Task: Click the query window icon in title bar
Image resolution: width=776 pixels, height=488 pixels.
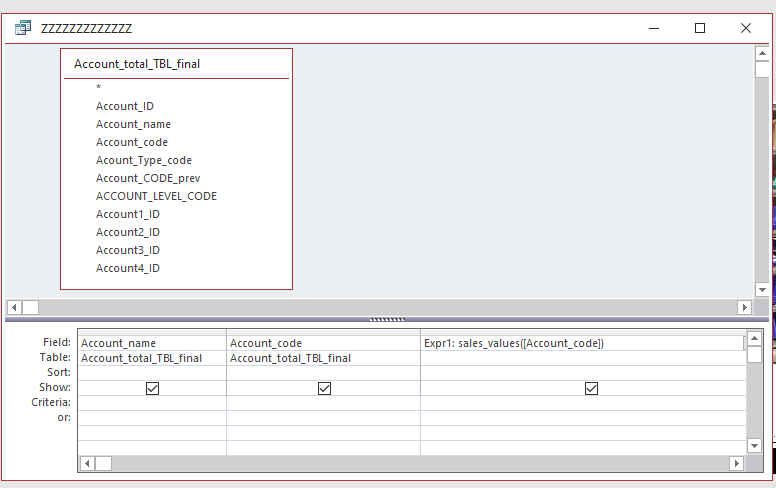Action: [23, 28]
